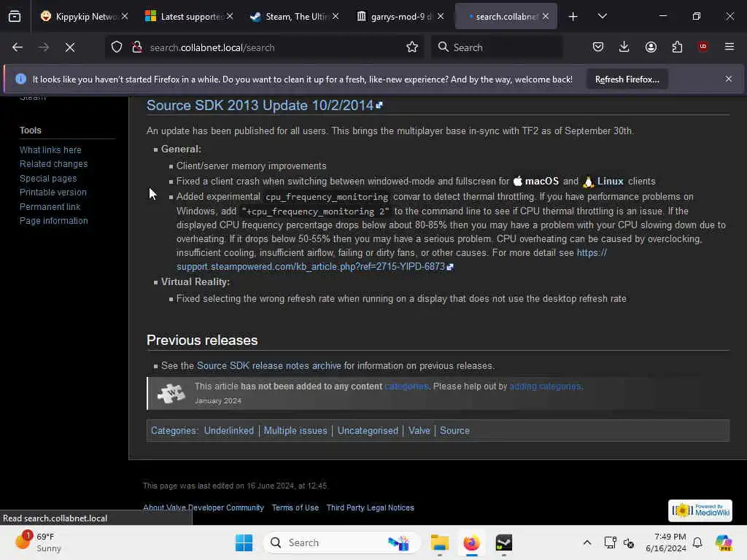Open Related changes link
This screenshot has height=560, width=747.
54,164
